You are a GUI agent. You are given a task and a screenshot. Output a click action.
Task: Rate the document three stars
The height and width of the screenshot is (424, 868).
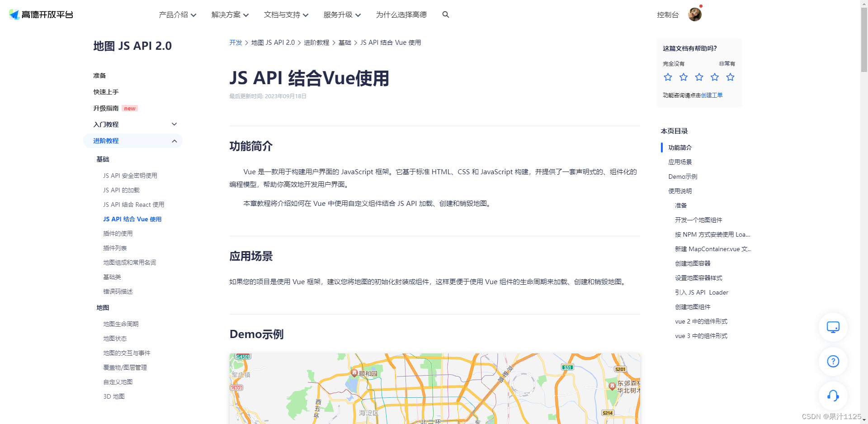click(x=699, y=77)
